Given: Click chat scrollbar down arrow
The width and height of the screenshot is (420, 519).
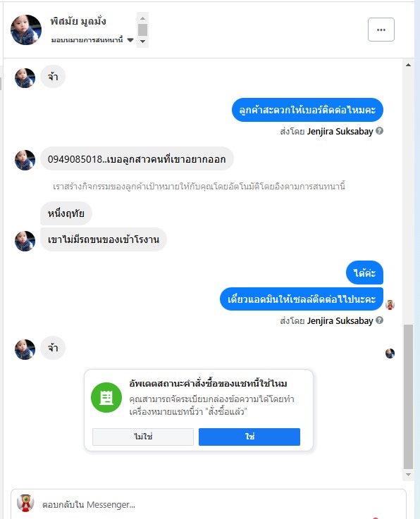Looking at the screenshot, I should [x=409, y=475].
